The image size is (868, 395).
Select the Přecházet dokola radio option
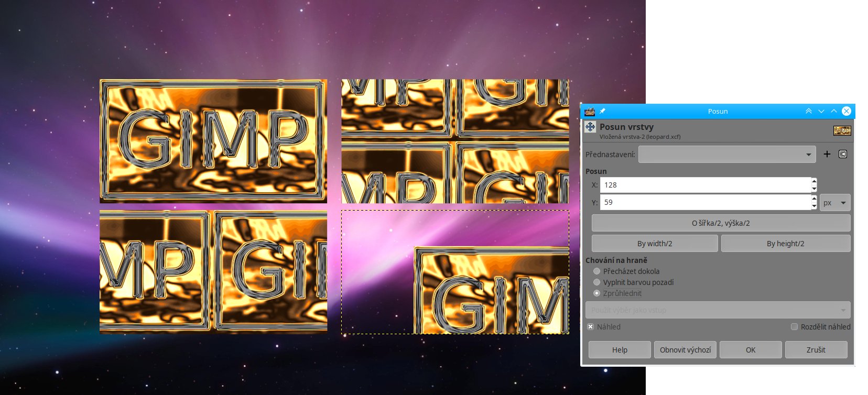596,271
